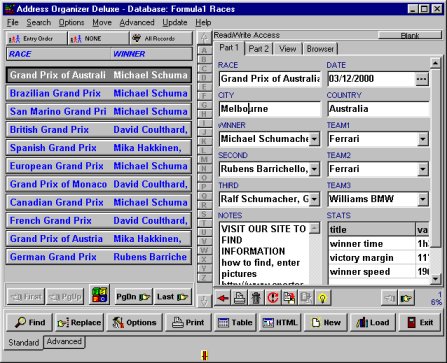Click the printer icon in record toolbar
The width and height of the screenshot is (447, 363).
[239, 297]
